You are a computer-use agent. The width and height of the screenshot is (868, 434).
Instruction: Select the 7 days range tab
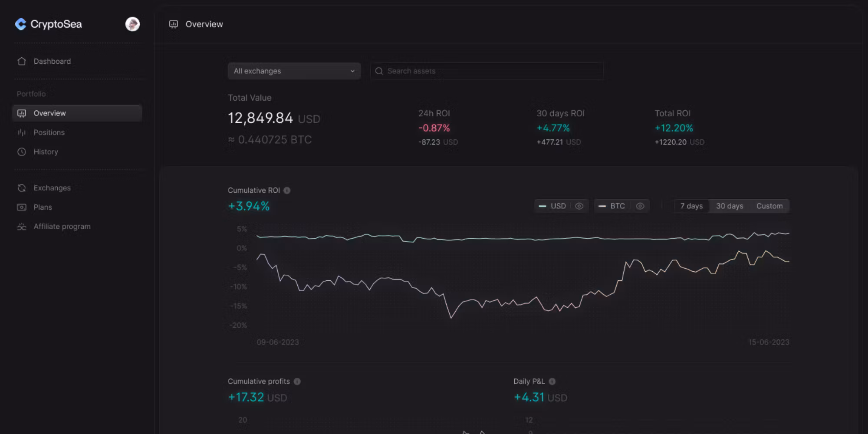691,206
